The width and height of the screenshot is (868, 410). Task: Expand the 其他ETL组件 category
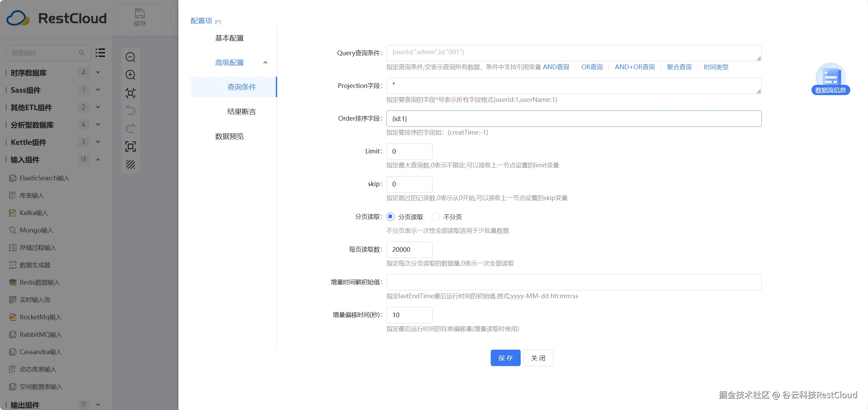pos(98,107)
